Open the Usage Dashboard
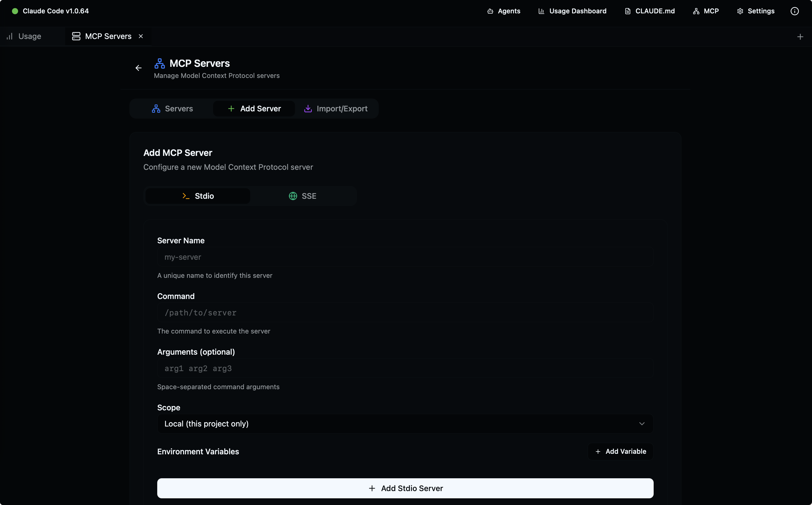812x505 pixels. point(572,11)
